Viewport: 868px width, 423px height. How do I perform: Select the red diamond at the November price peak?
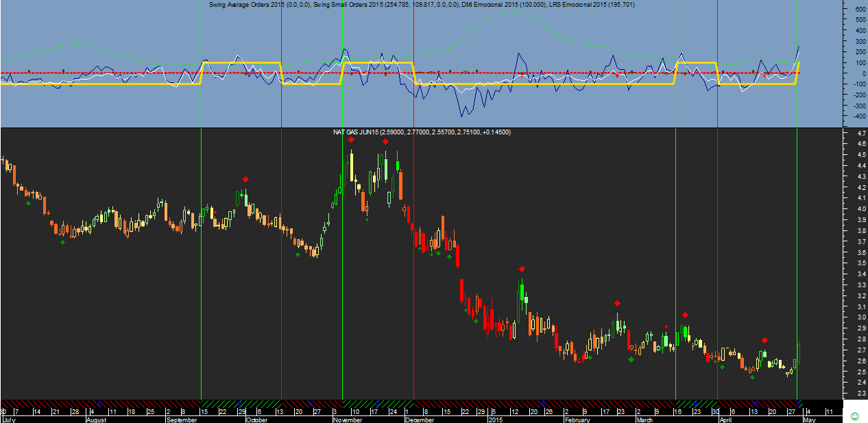pos(350,139)
